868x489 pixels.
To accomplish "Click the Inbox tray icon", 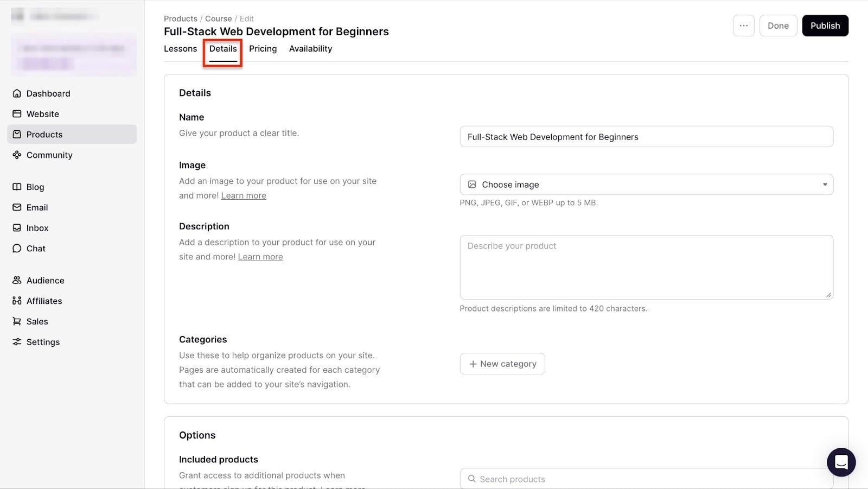I will pyautogui.click(x=17, y=228).
